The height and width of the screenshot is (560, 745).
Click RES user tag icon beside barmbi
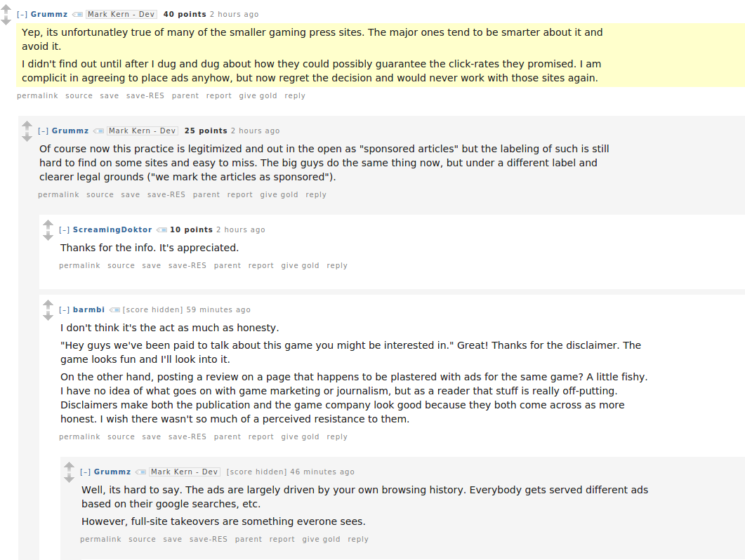click(114, 309)
